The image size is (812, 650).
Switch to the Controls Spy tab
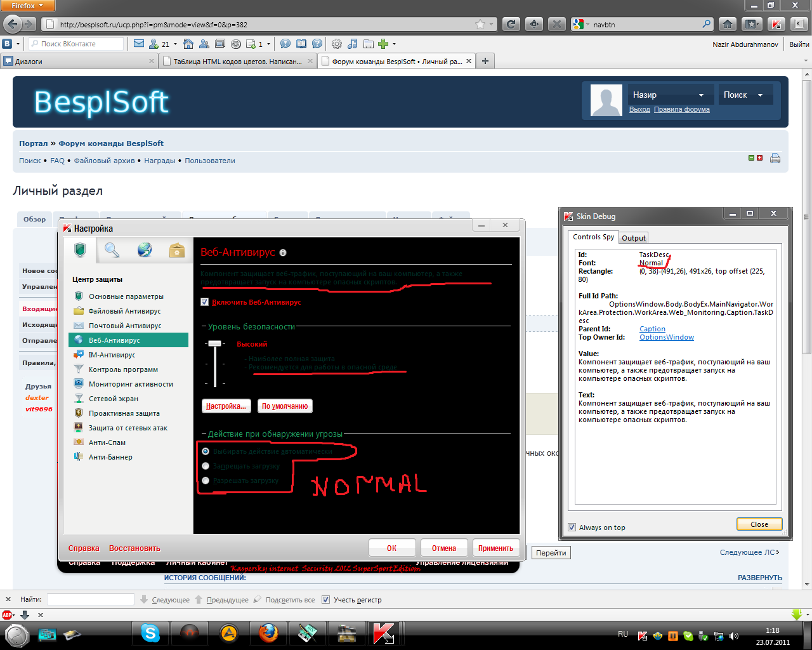coord(593,237)
